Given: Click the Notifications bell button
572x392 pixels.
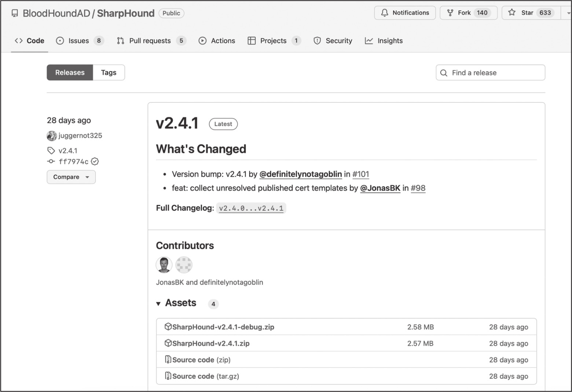Looking at the screenshot, I should 405,13.
